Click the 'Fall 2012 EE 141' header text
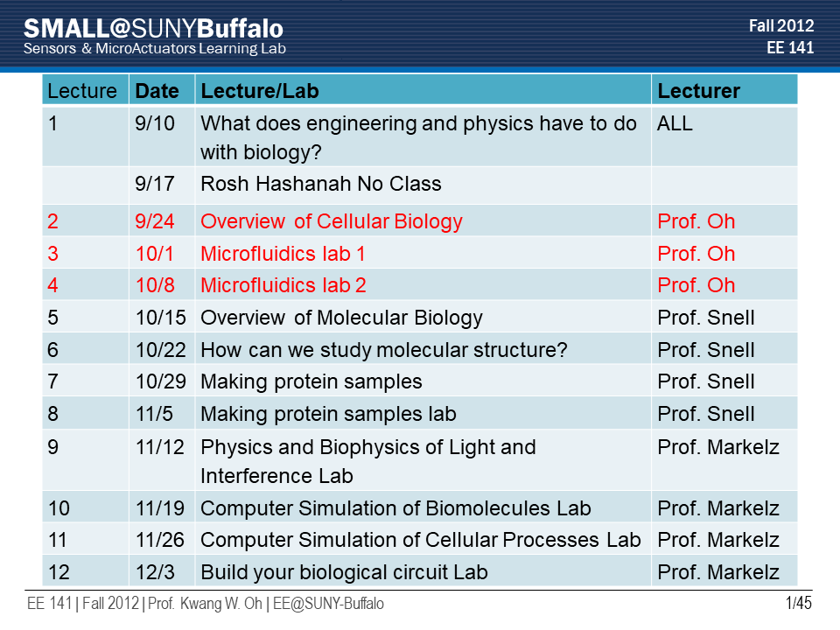This screenshot has width=840, height=630. click(781, 37)
